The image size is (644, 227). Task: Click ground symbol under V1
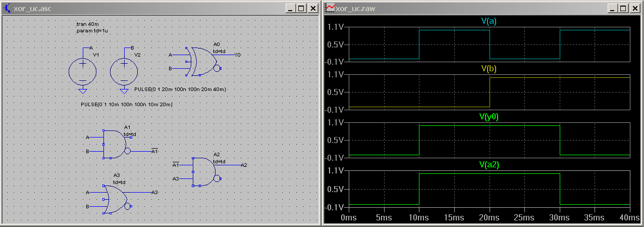point(83,91)
